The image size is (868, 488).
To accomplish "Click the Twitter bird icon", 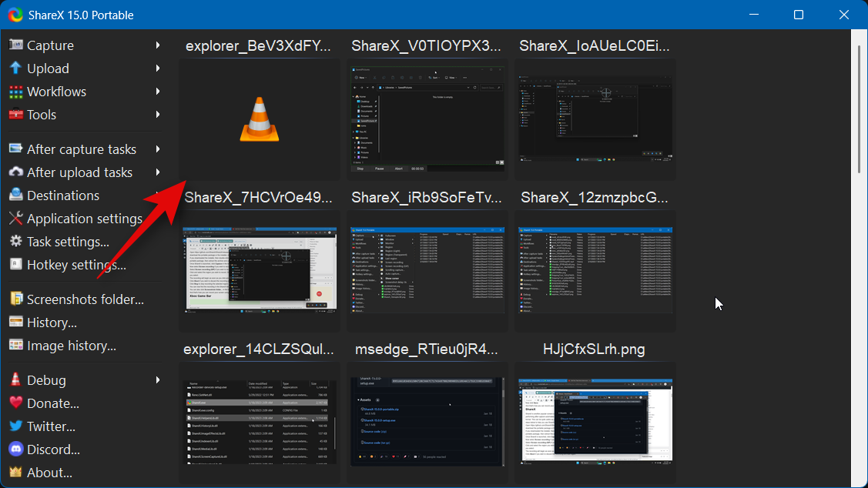I will pyautogui.click(x=15, y=426).
